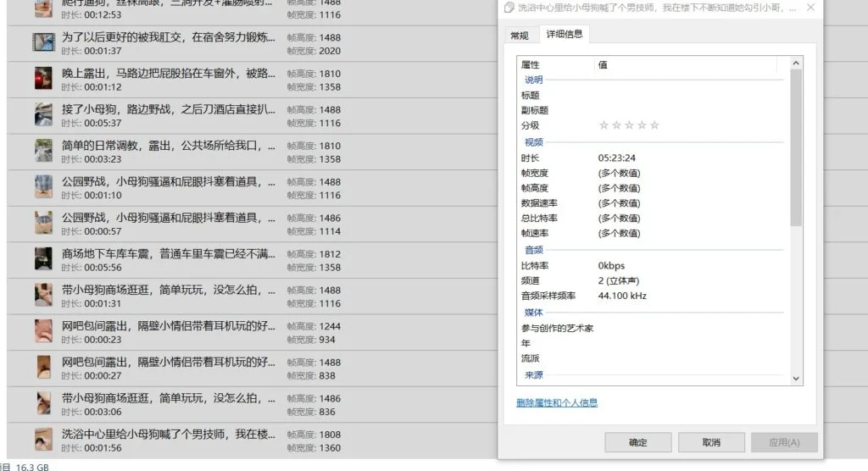Screen dimensions: 868x471
Task: Select the video thumbnail with duration 00:01:37
Action: click(x=44, y=43)
